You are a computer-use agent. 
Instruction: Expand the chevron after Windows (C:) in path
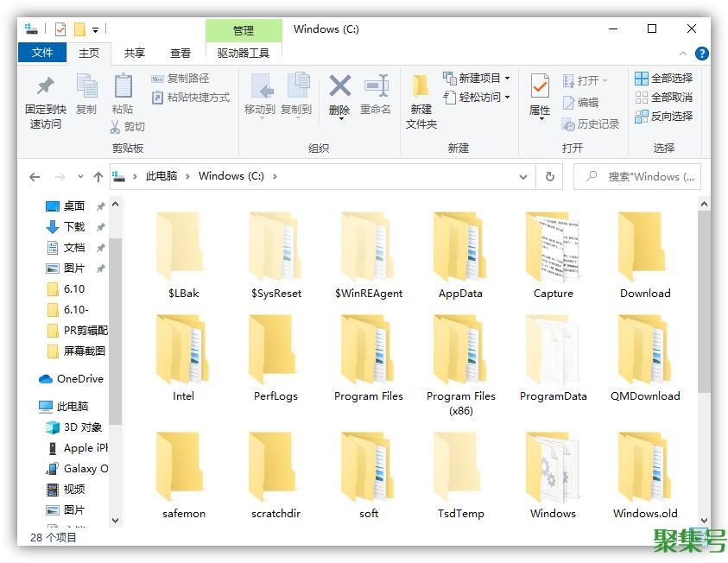[275, 176]
